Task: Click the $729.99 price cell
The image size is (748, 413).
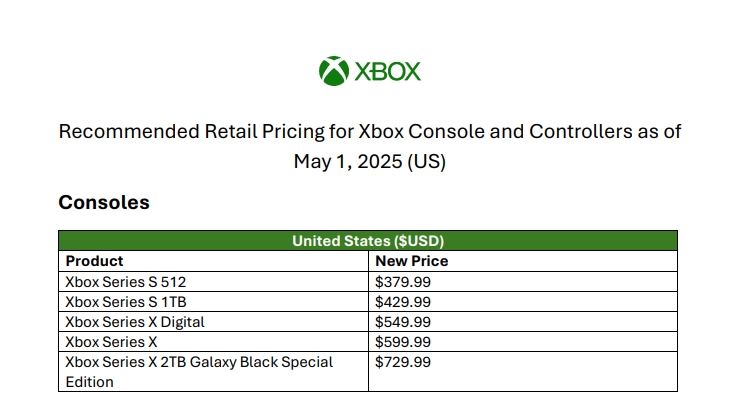Action: (x=403, y=362)
